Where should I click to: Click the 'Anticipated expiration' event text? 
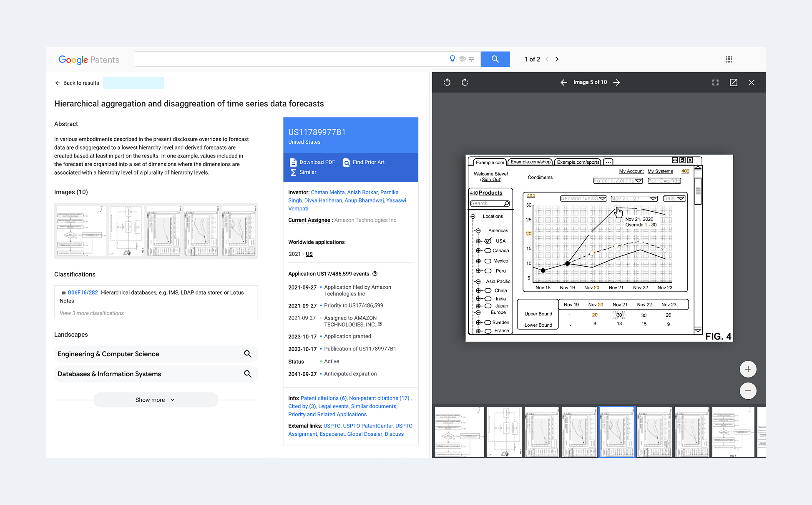(350, 374)
